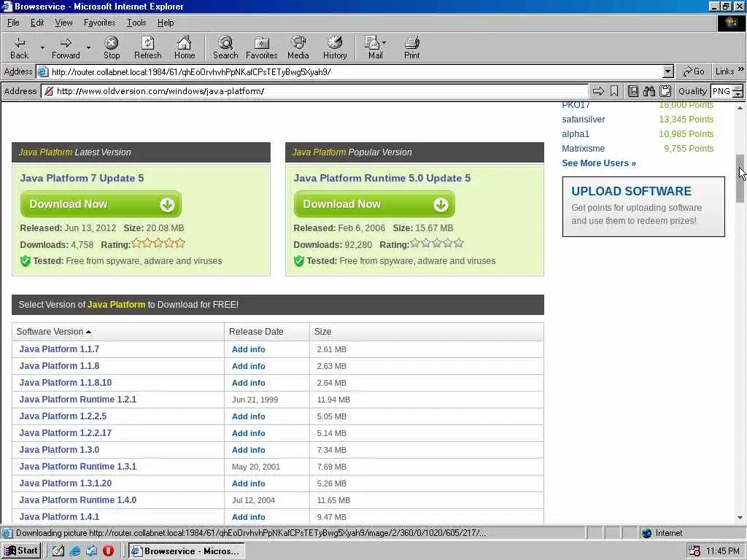Click Add info for Java Platform 1.3.0

(249, 450)
